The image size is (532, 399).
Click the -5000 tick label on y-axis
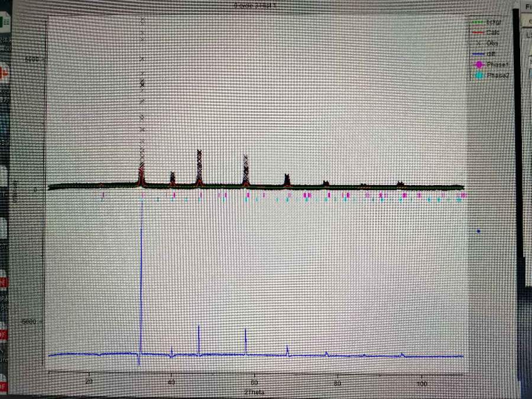(30, 322)
